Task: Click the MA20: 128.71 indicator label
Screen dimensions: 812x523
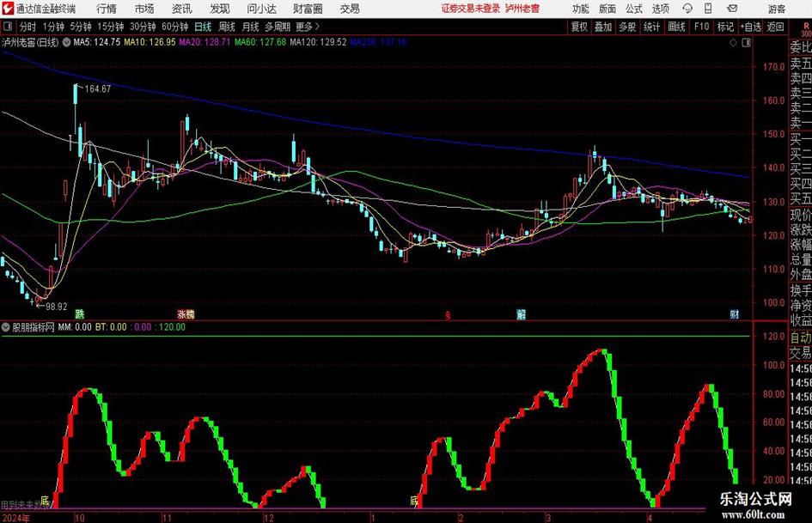Action: click(x=205, y=42)
